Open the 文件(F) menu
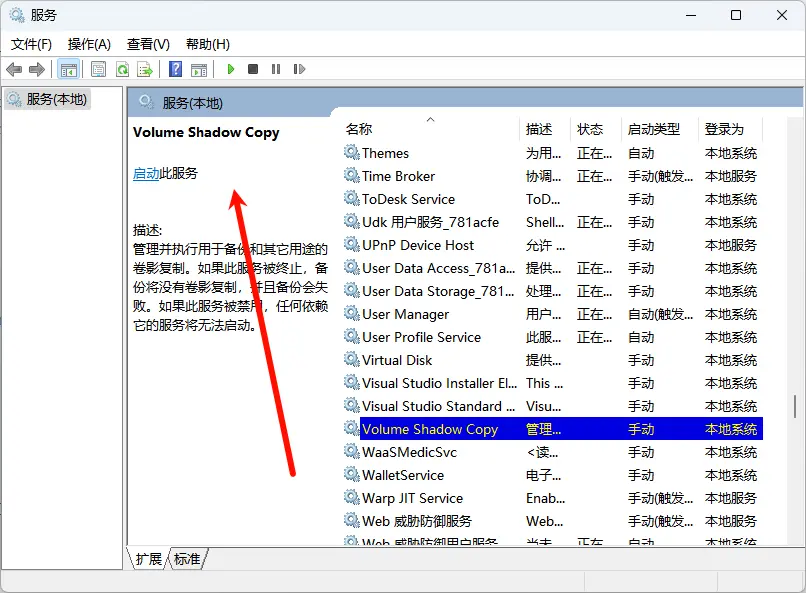 click(31, 44)
